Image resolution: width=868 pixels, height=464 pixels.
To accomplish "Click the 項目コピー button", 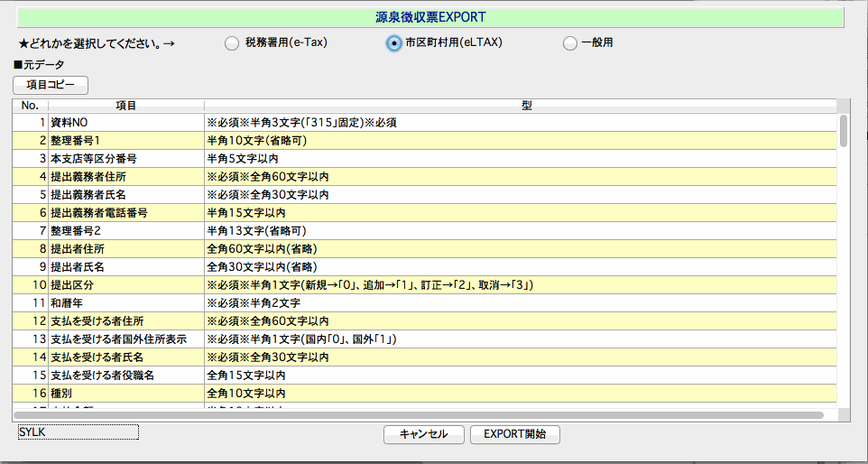I will pyautogui.click(x=51, y=85).
